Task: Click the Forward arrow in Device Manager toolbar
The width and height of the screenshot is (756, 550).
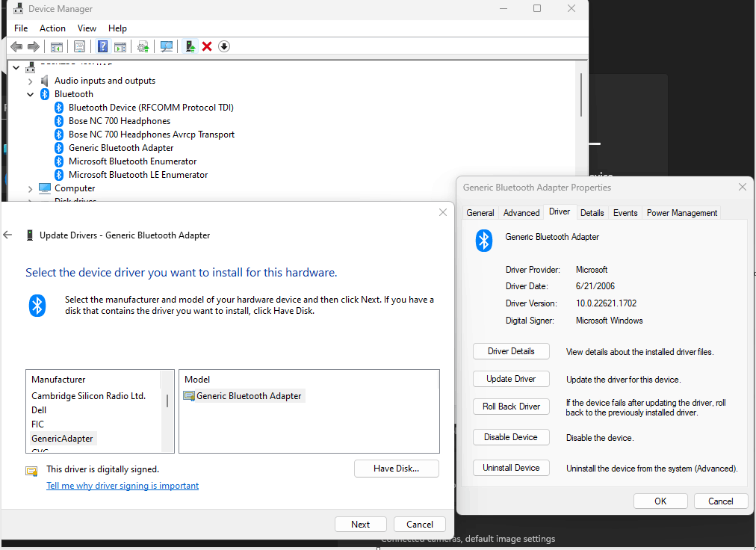Action: [x=34, y=46]
